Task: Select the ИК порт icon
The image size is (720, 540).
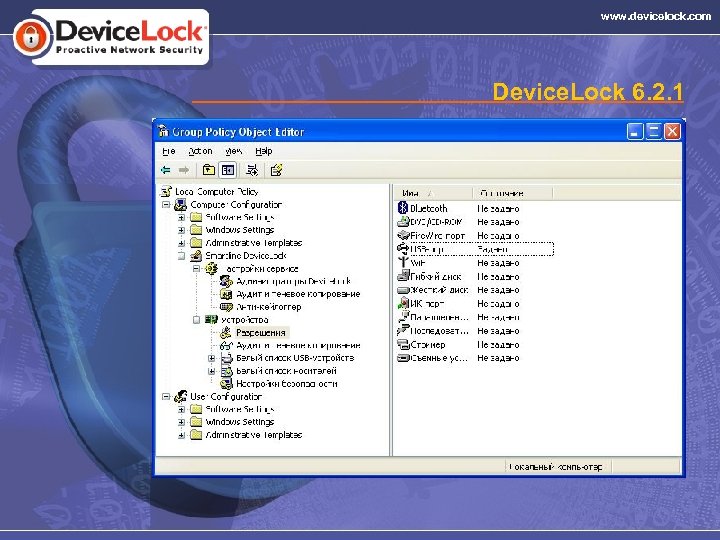Action: pos(403,303)
